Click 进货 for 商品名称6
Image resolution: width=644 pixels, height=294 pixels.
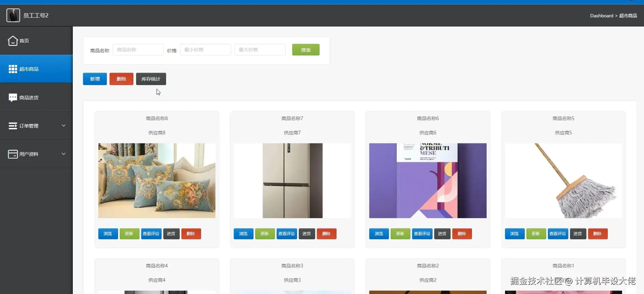tap(442, 234)
